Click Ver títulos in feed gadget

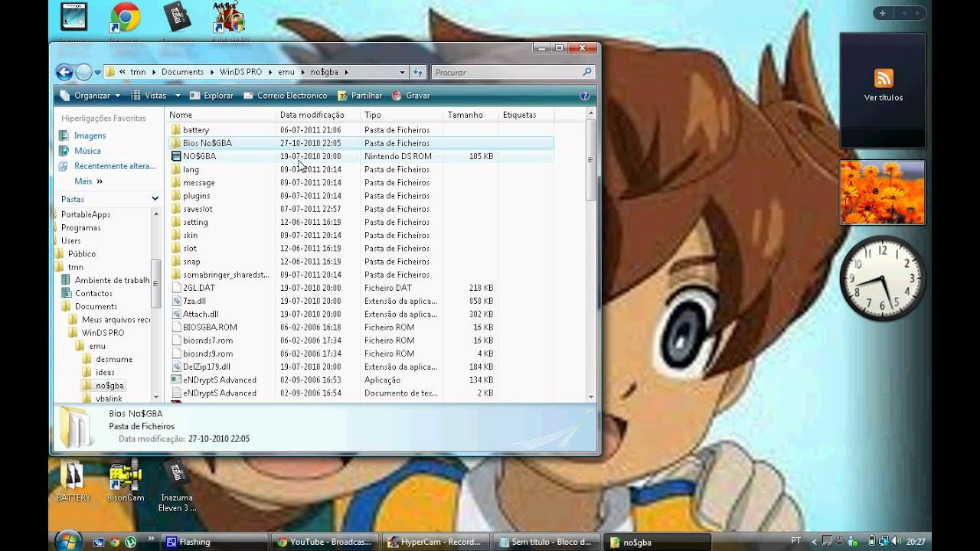pyautogui.click(x=884, y=98)
